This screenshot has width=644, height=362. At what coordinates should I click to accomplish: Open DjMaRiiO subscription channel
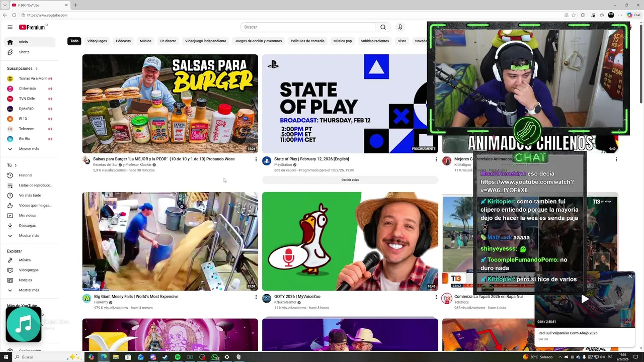pyautogui.click(x=30, y=109)
